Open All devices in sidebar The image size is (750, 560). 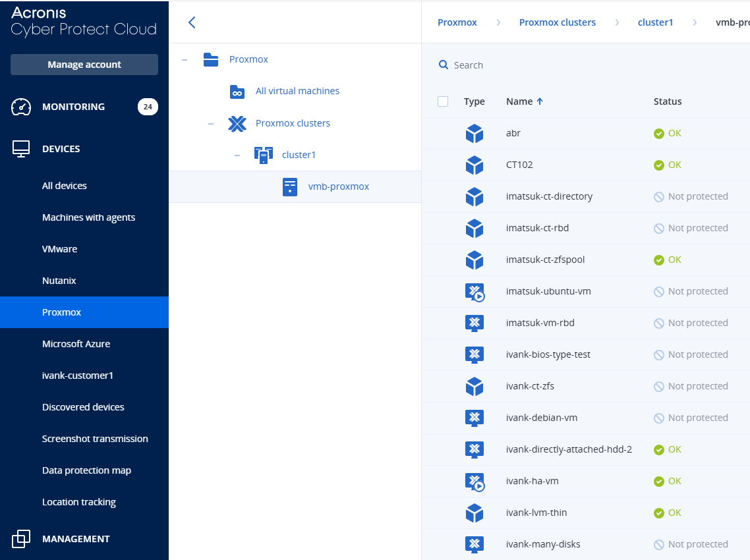pos(65,186)
